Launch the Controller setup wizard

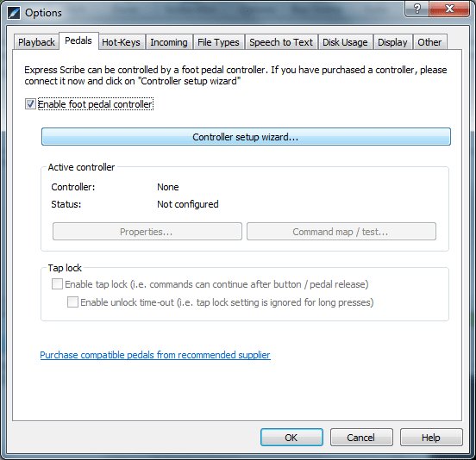pos(246,137)
